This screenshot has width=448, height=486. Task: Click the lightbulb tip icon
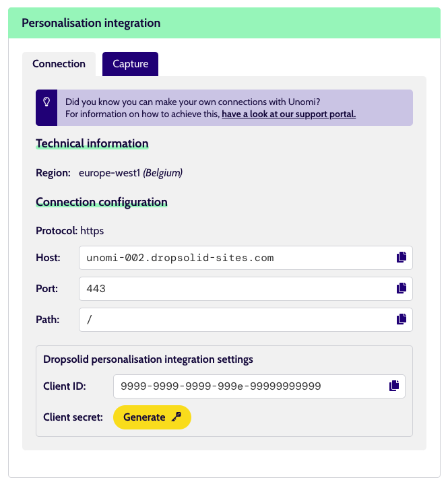46,102
